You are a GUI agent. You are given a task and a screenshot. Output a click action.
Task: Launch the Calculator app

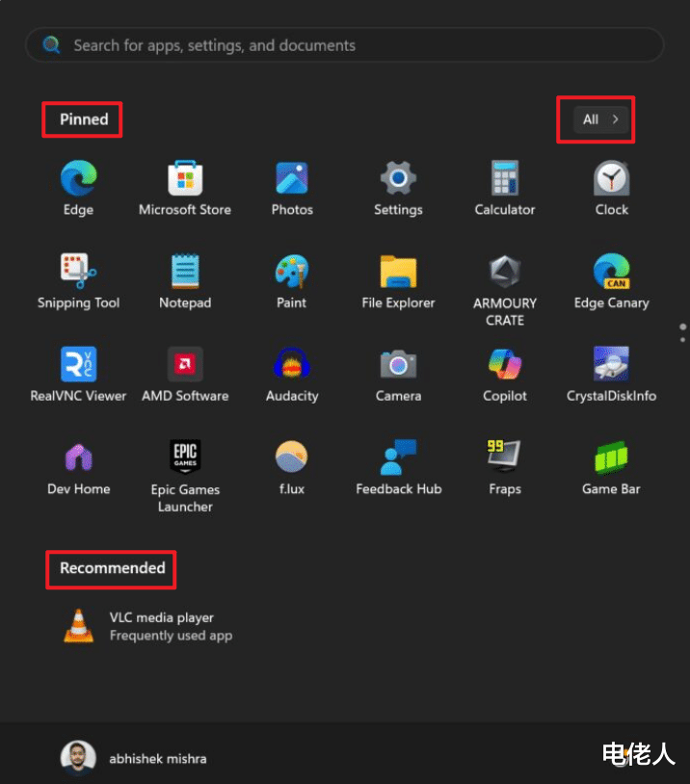(505, 188)
